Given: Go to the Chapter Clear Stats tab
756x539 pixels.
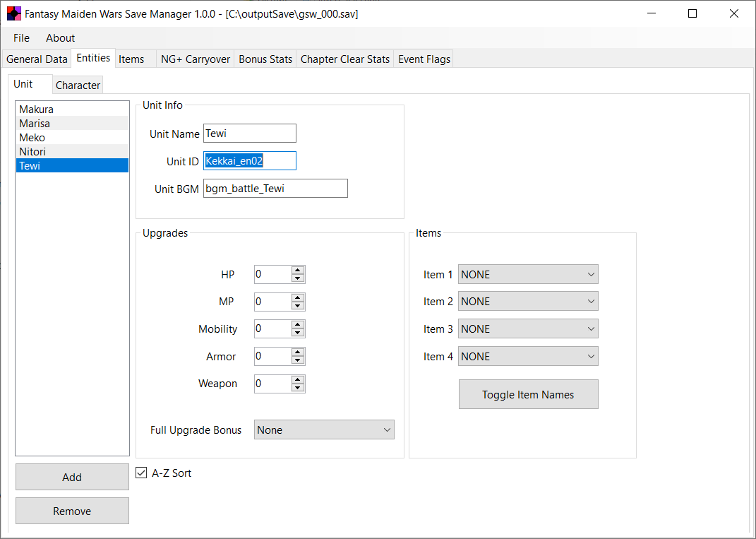Looking at the screenshot, I should pyautogui.click(x=344, y=59).
